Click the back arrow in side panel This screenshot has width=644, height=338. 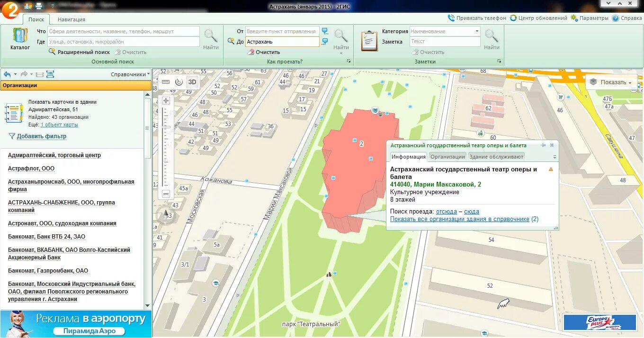pos(7,74)
